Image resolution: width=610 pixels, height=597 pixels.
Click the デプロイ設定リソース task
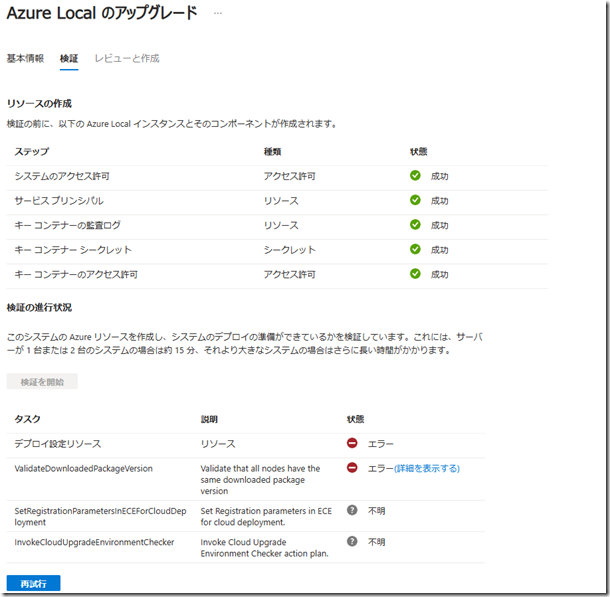click(58, 444)
